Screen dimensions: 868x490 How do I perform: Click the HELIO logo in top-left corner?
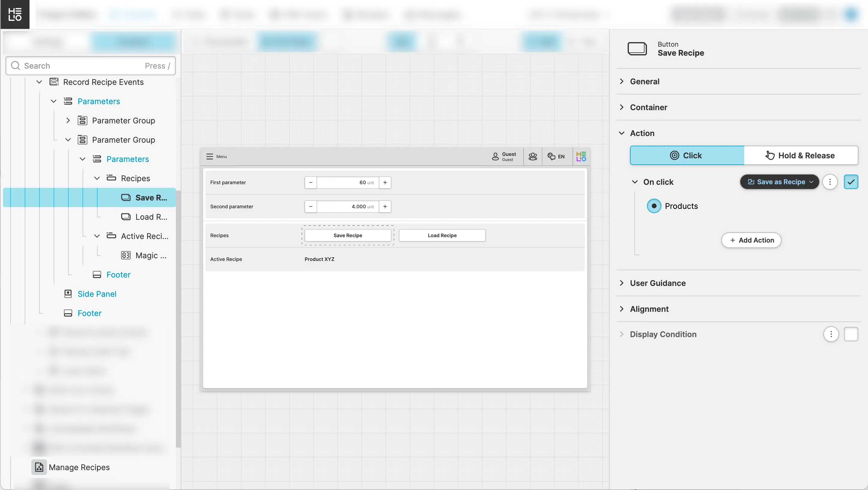click(x=15, y=14)
